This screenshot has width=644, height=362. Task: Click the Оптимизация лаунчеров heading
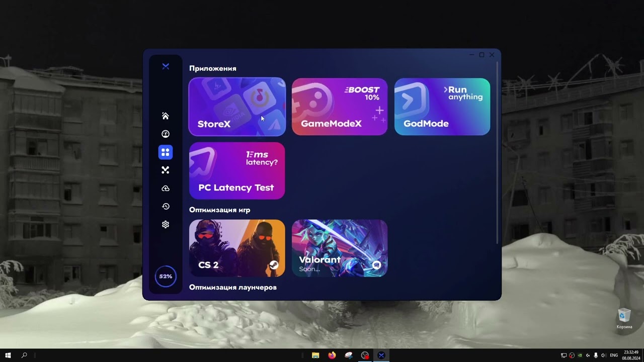(x=233, y=288)
